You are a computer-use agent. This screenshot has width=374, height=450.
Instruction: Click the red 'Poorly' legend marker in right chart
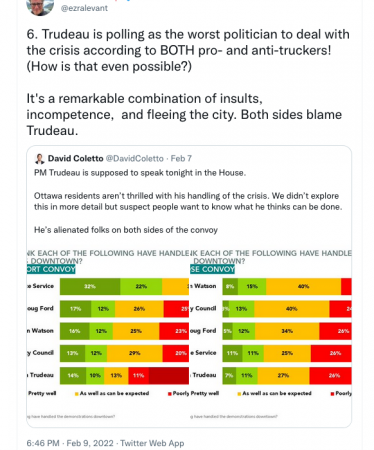point(332,394)
